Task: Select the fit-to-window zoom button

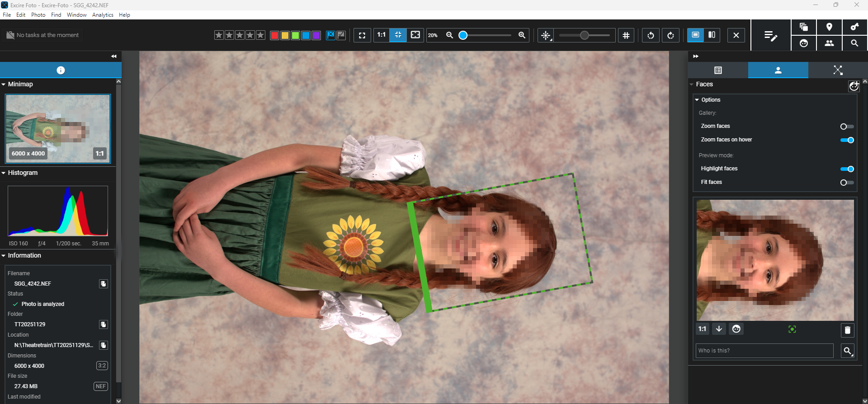Action: point(398,35)
